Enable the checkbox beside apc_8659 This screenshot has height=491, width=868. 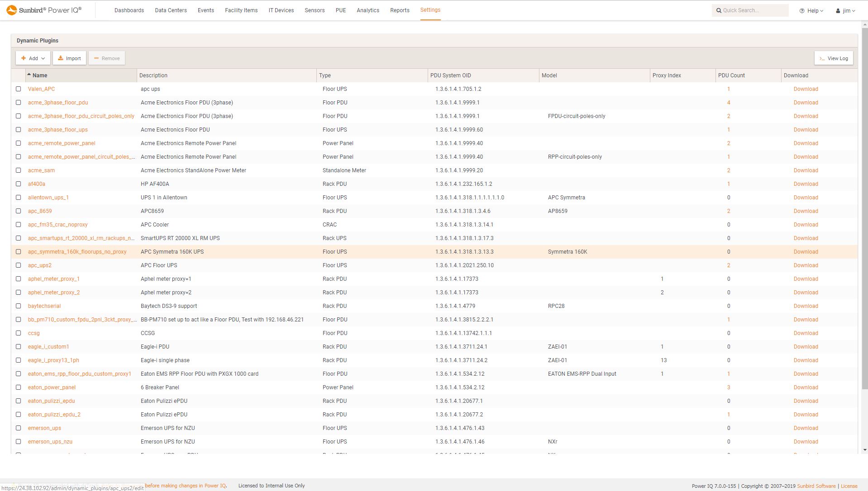(x=19, y=211)
